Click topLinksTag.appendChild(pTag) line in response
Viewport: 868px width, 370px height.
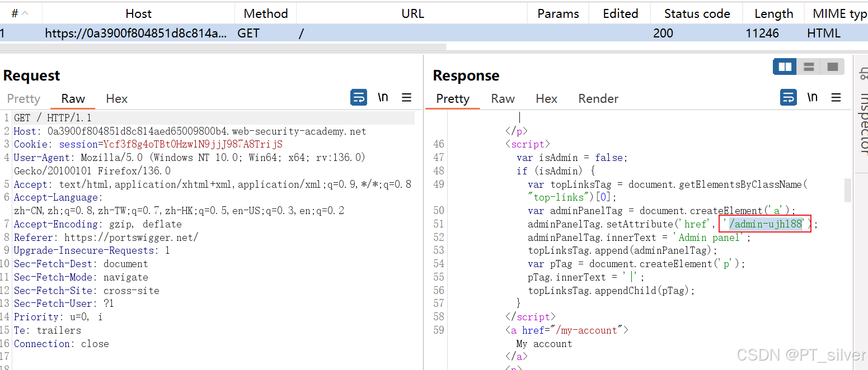(611, 291)
